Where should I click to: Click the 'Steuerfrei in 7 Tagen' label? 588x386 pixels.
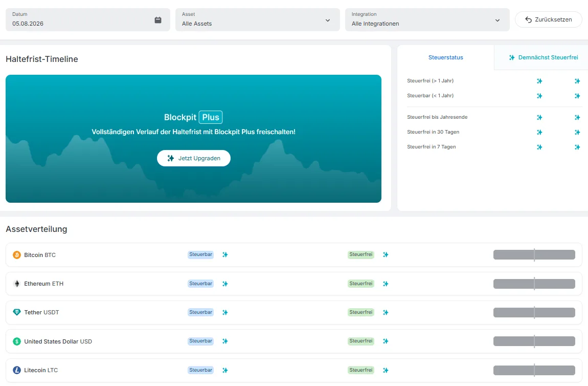coord(431,147)
